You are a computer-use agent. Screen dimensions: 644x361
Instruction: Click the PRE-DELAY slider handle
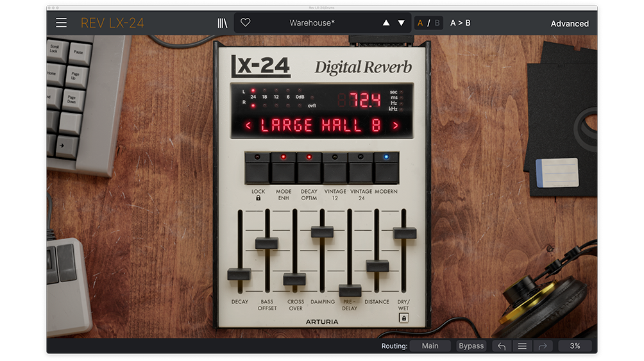(350, 290)
